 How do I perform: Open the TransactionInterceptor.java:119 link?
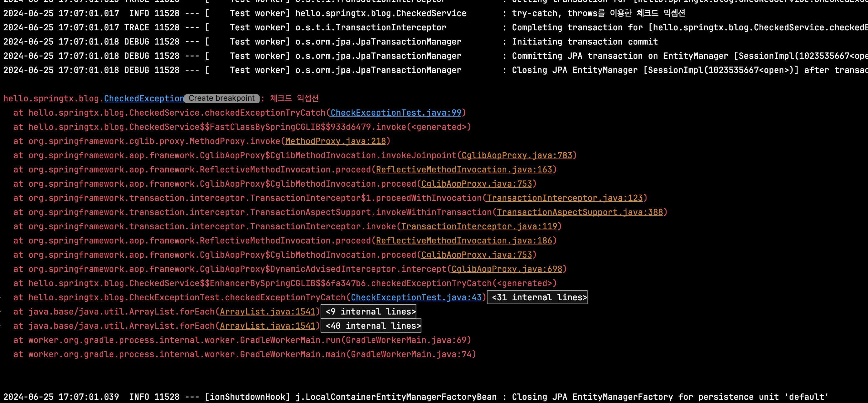point(479,226)
